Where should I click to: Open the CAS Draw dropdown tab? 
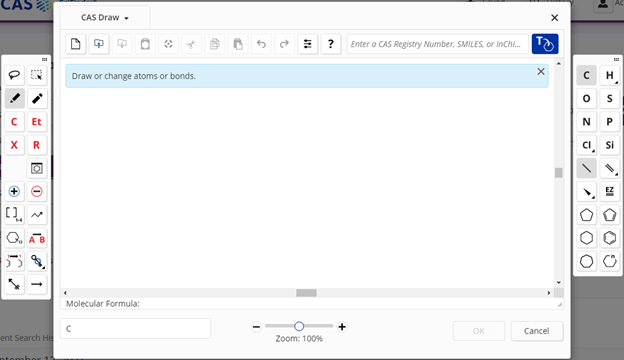pos(105,18)
